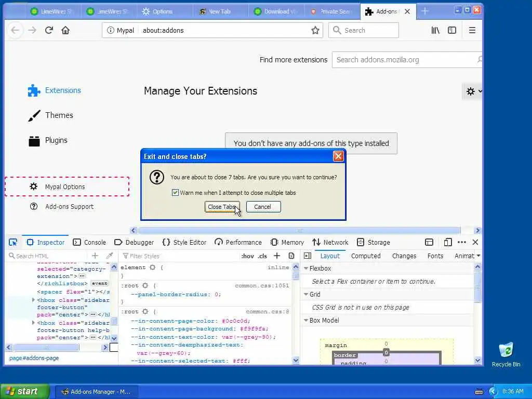Viewport: 532px width, 399px height.
Task: Switch to the Storage panel
Action: (374, 242)
